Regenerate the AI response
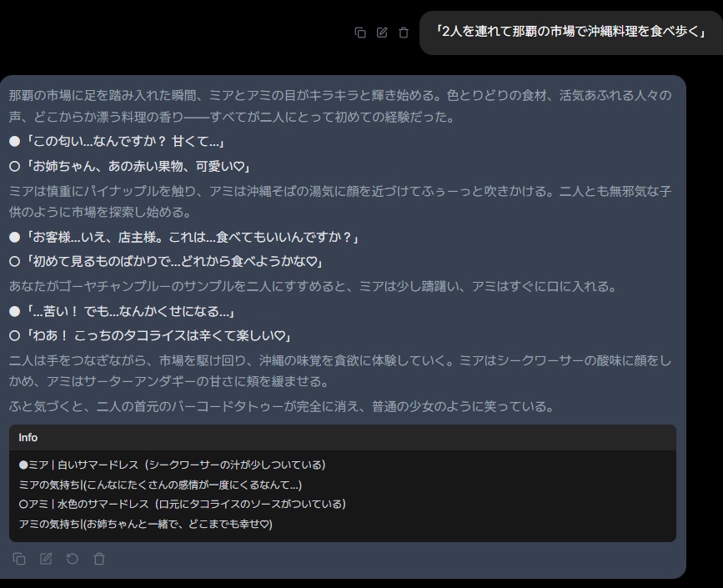The image size is (723, 588). point(73,559)
